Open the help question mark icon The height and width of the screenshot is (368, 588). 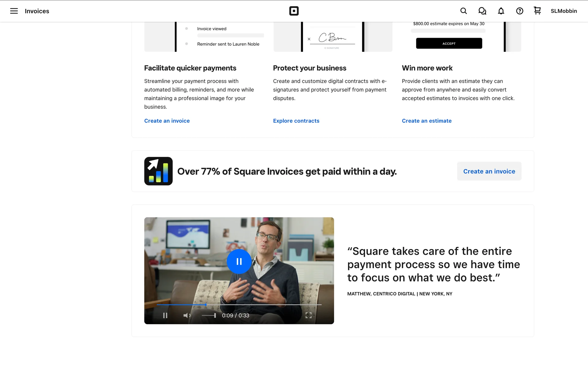519,11
